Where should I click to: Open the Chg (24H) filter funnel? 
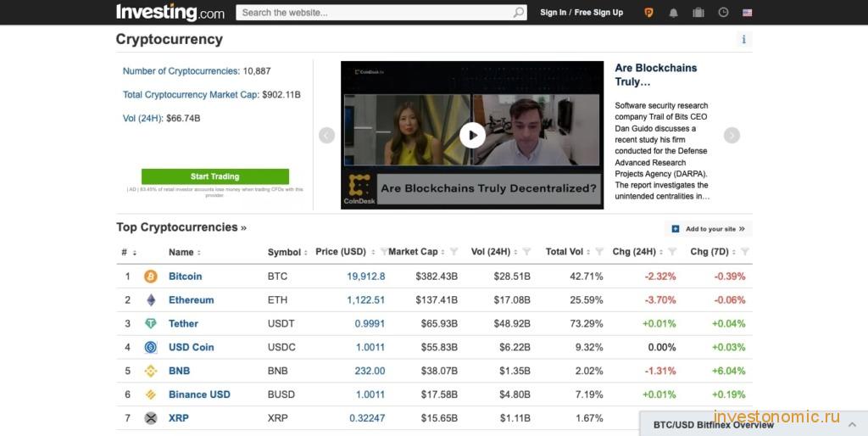click(672, 252)
